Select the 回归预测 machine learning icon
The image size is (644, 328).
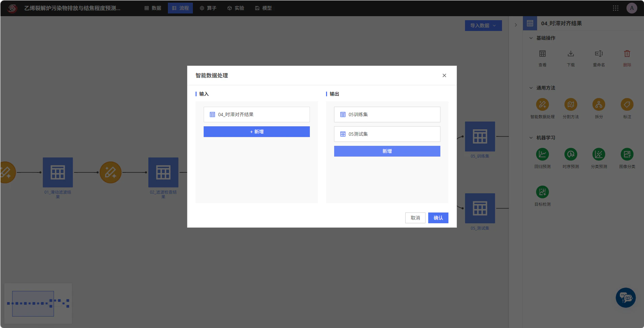(542, 155)
